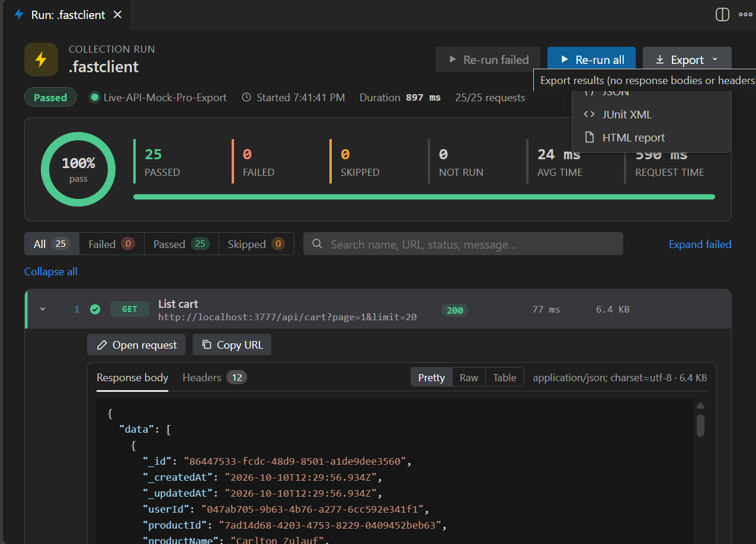
Task: Collapse the List cart request row chevron
Action: click(43, 309)
